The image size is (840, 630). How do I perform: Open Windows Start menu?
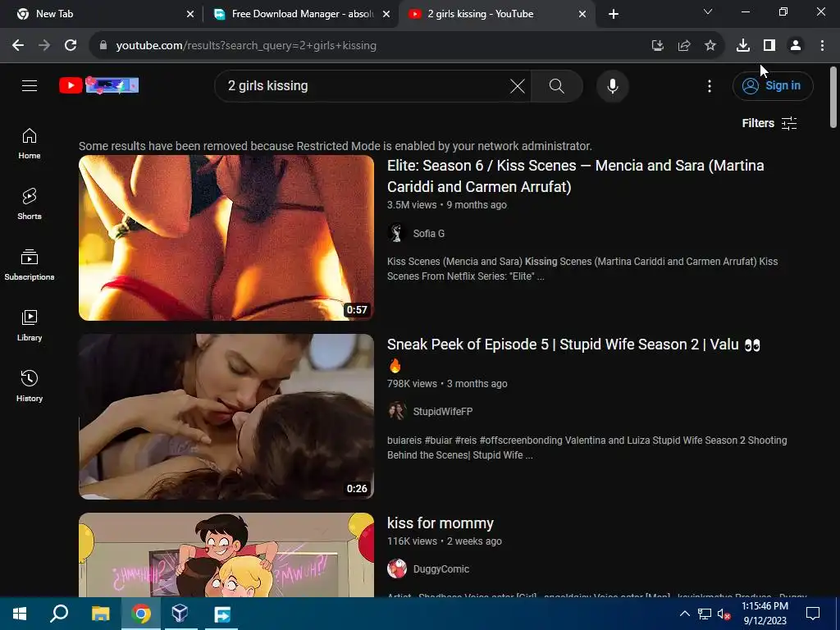(20, 614)
